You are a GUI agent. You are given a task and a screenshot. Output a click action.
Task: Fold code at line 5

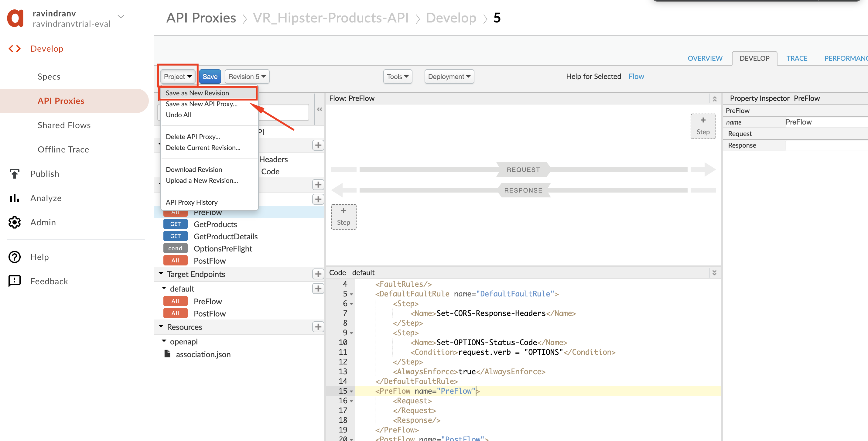tap(351, 294)
